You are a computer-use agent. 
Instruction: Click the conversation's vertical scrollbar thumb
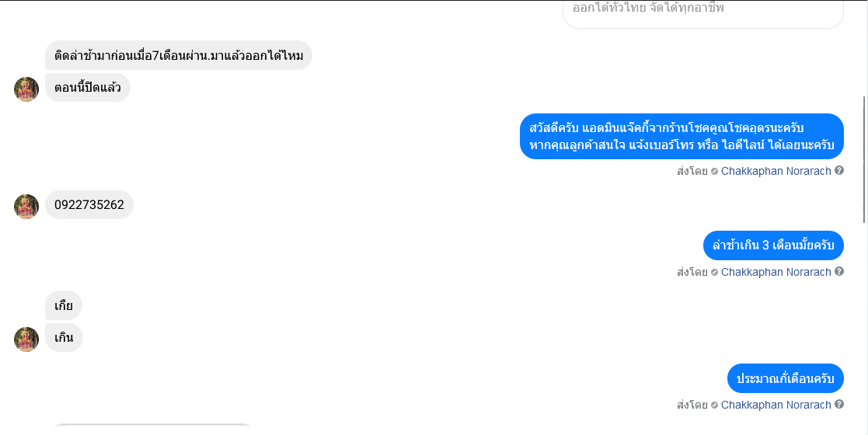865,159
